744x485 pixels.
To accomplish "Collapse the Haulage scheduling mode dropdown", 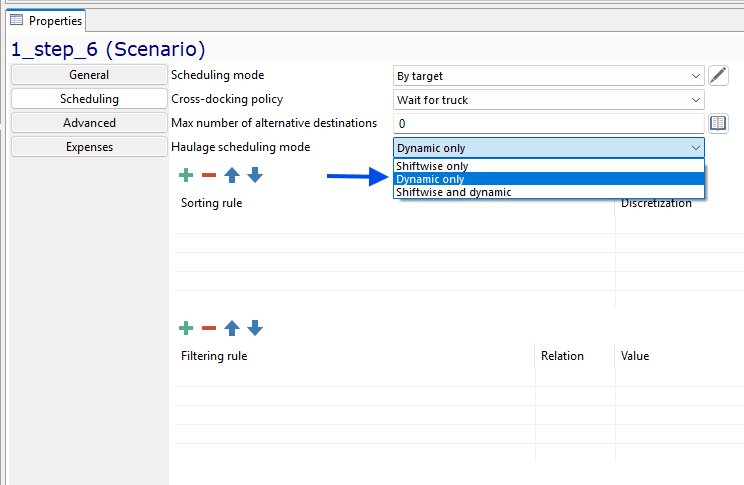I will 549,148.
